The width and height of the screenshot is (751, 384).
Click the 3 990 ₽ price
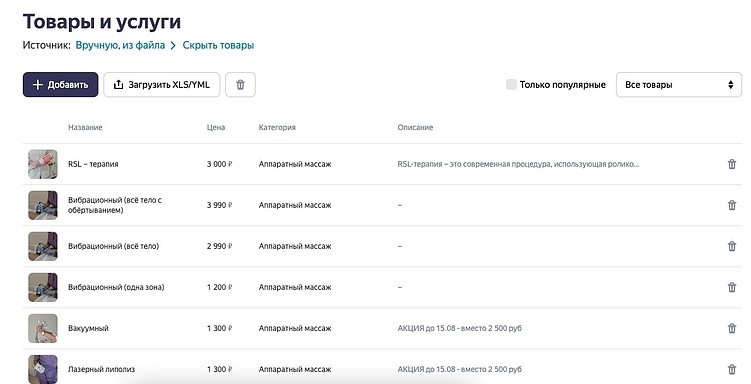(x=219, y=205)
